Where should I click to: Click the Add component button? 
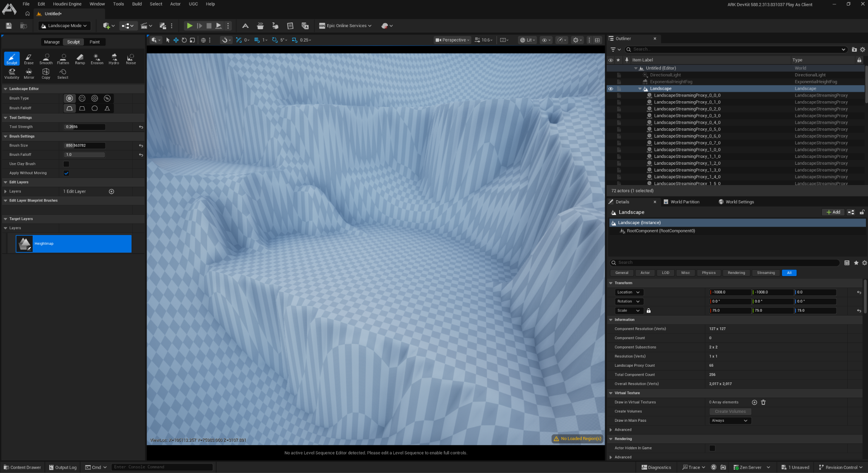833,212
